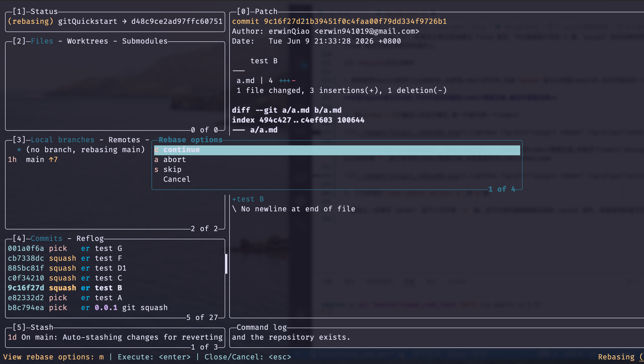Click the Author line in Patch panel
Image resolution: width=644 pixels, height=364 pixels.
326,31
